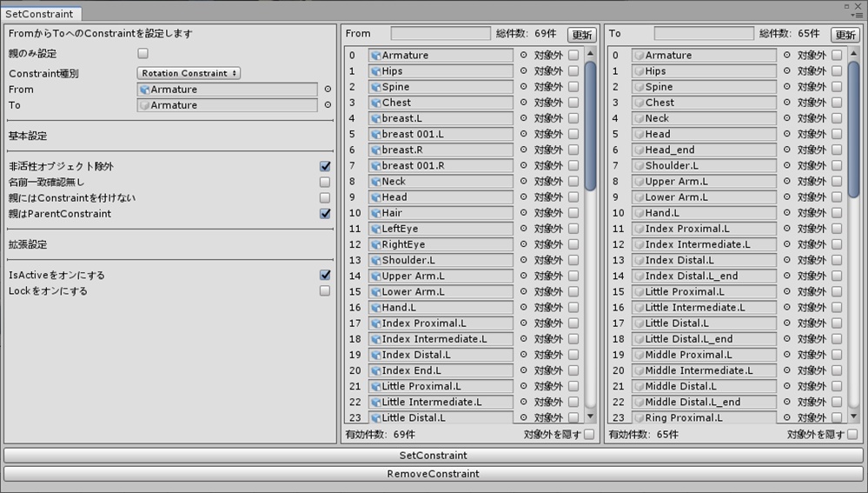The image size is (868, 493).
Task: Click object picker circle on From row breast.L
Action: pos(524,118)
